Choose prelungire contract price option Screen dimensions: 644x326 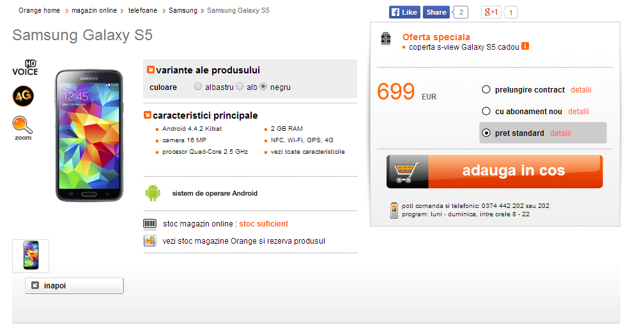tap(486, 89)
